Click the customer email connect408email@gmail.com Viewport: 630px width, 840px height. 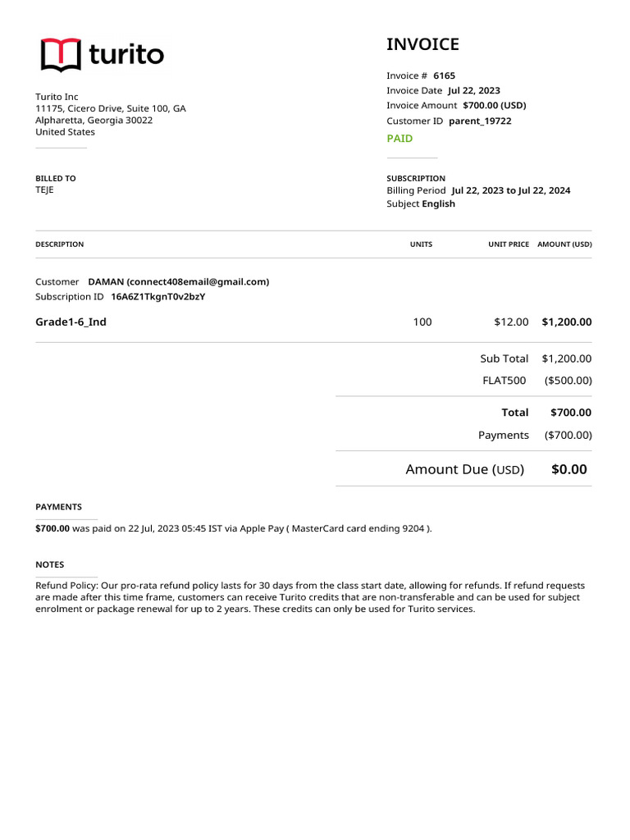(x=198, y=281)
